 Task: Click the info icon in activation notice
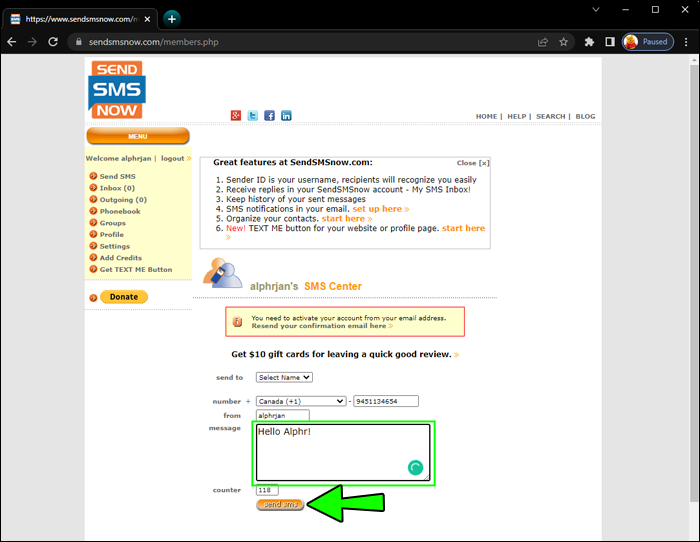pos(238,321)
